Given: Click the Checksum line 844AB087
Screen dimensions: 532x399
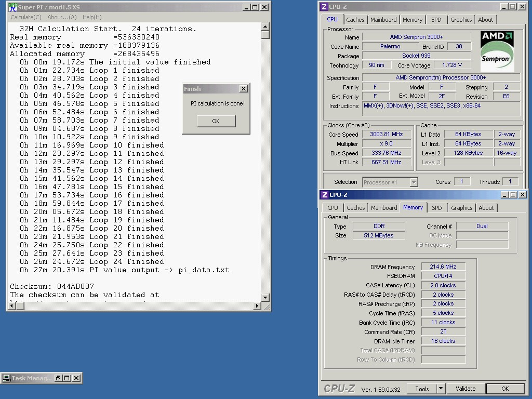Looking at the screenshot, I should click(52, 286).
